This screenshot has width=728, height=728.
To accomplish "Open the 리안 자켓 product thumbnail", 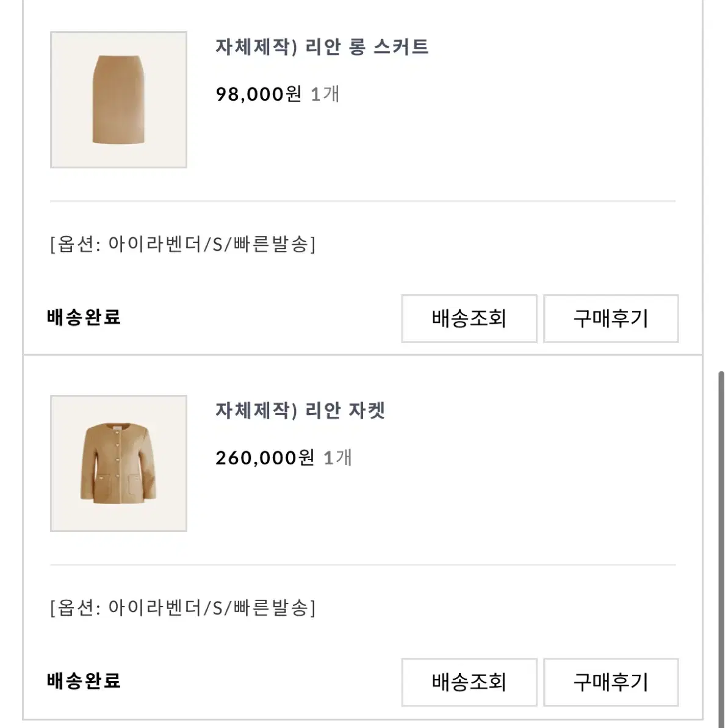I will [118, 463].
